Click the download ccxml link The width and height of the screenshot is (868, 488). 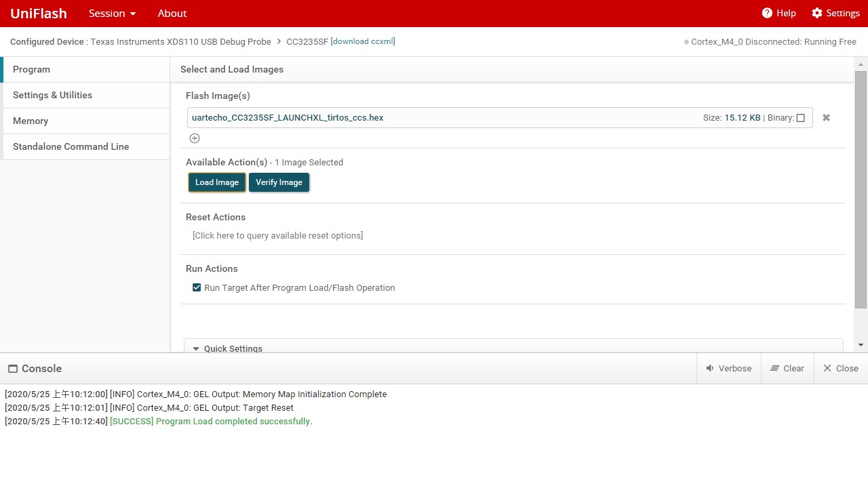click(363, 41)
